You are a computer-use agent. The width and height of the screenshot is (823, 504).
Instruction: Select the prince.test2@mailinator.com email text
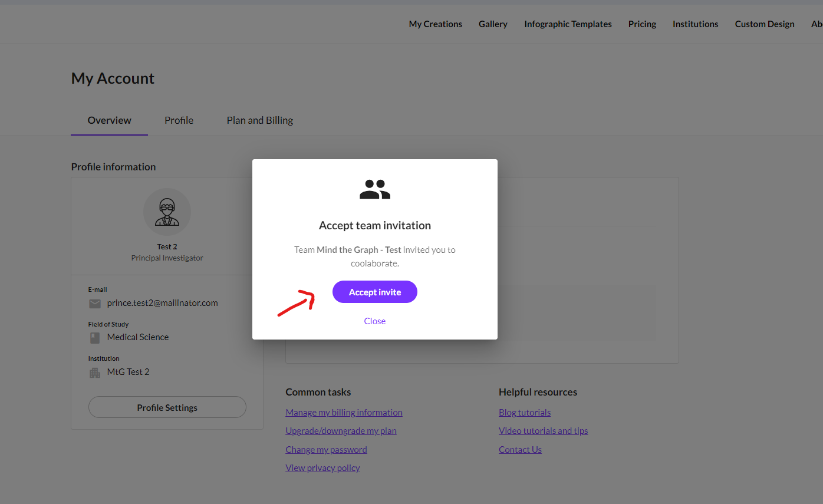click(163, 303)
